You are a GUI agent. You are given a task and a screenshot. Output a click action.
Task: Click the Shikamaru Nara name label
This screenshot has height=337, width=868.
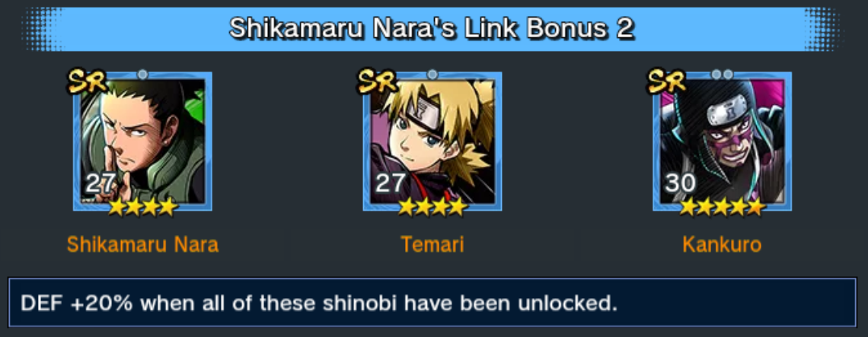click(143, 244)
